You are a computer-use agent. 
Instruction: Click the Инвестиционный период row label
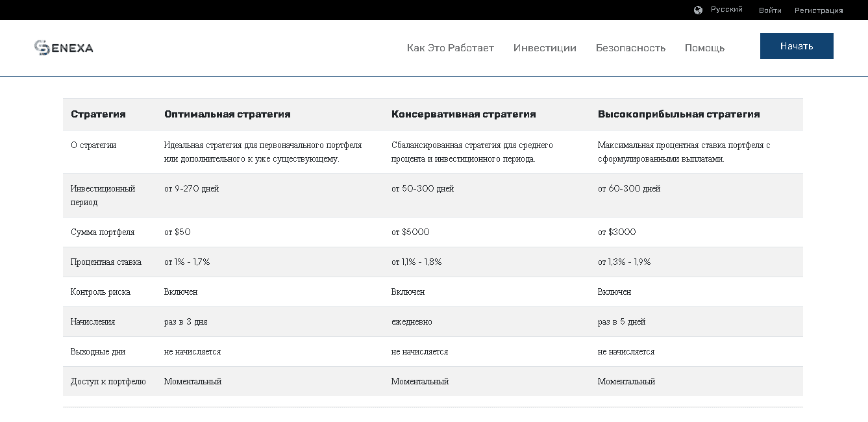pyautogui.click(x=102, y=195)
